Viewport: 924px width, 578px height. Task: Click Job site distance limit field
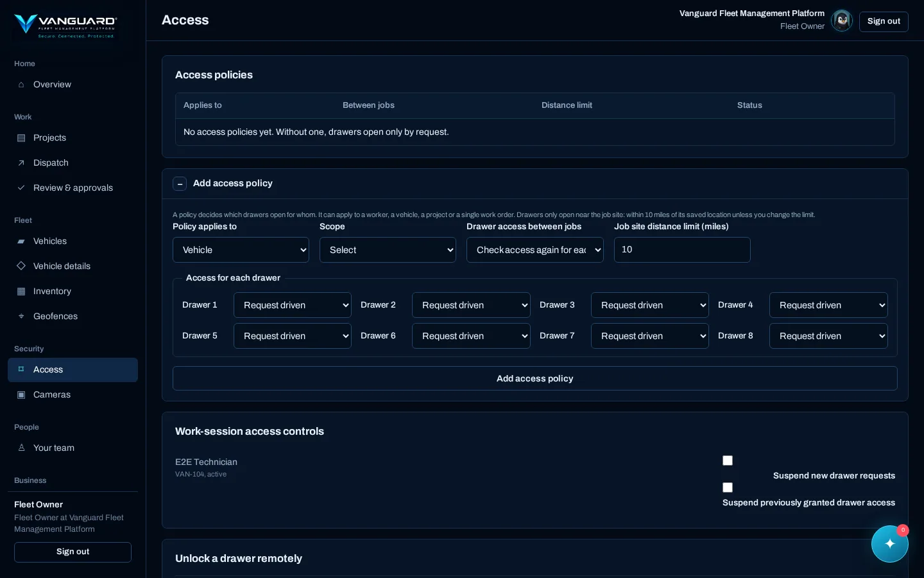[x=682, y=250]
